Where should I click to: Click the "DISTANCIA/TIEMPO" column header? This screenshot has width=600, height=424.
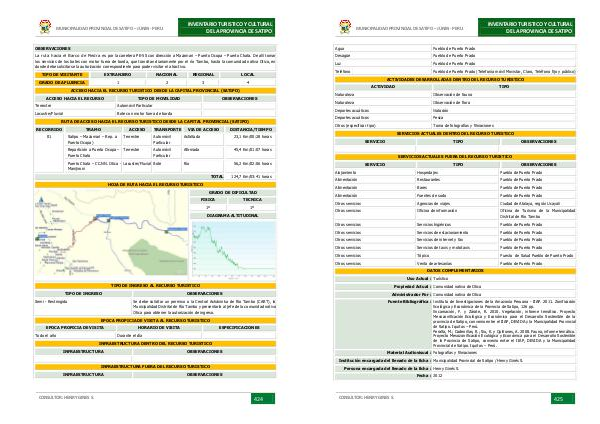tap(251, 129)
